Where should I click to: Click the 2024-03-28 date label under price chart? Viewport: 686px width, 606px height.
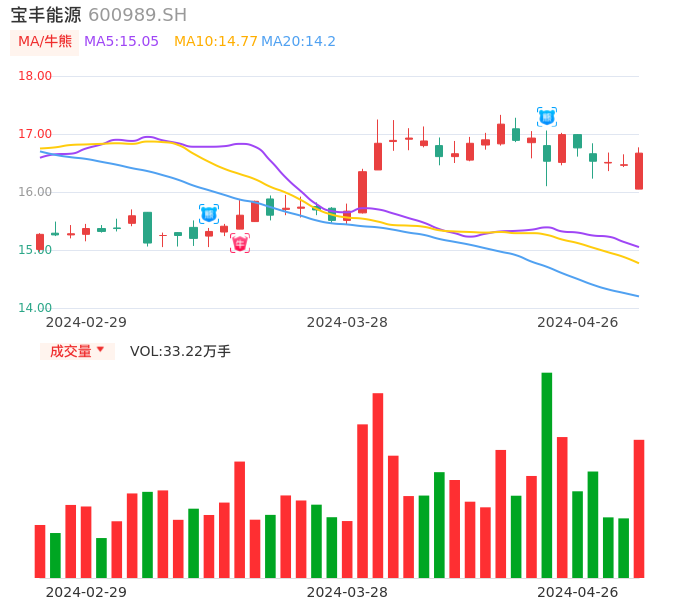point(347,322)
